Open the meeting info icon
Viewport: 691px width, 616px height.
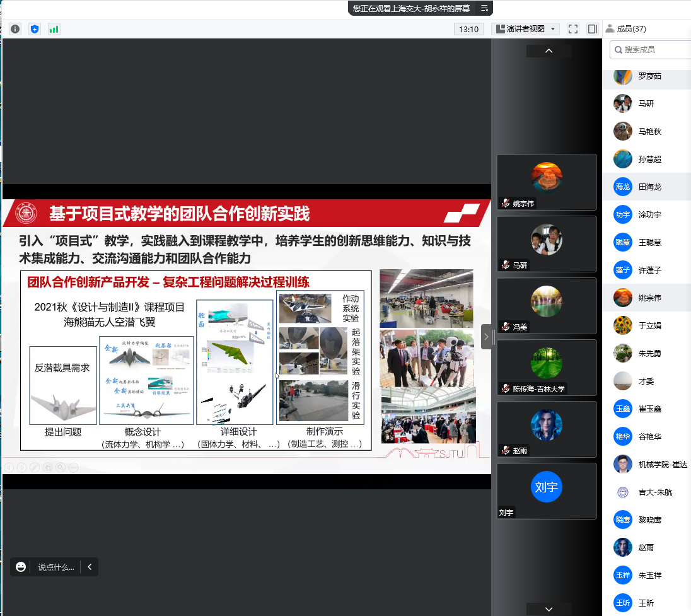coord(15,29)
